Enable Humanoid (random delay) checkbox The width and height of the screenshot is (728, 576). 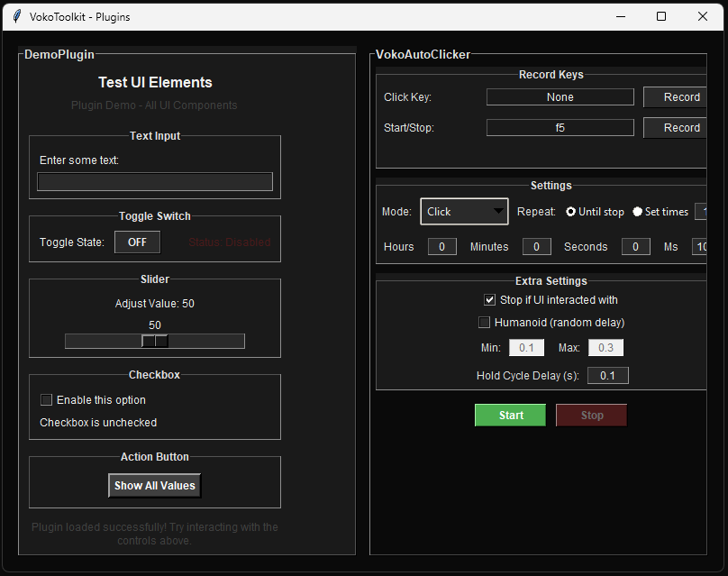[x=484, y=322]
